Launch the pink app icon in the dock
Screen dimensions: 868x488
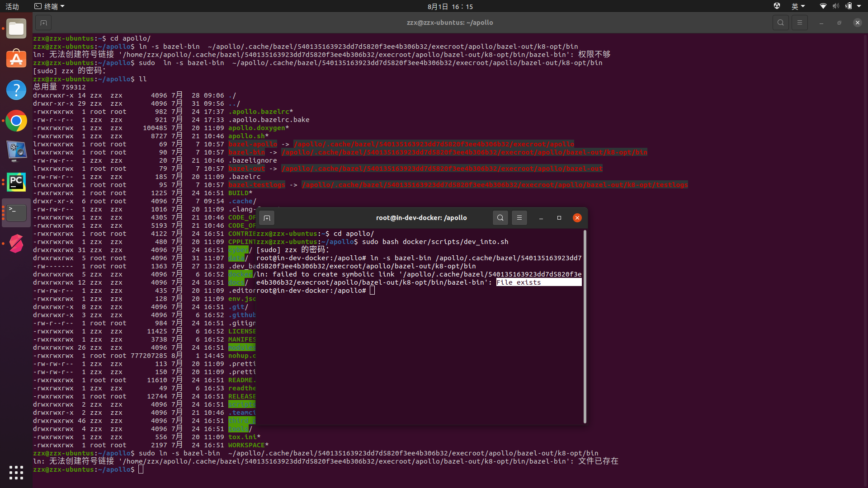[16, 244]
